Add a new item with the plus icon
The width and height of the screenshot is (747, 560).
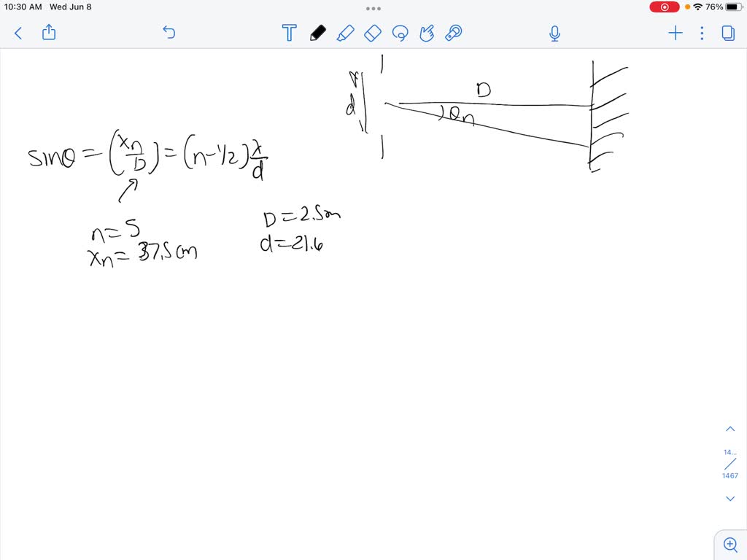pos(675,33)
